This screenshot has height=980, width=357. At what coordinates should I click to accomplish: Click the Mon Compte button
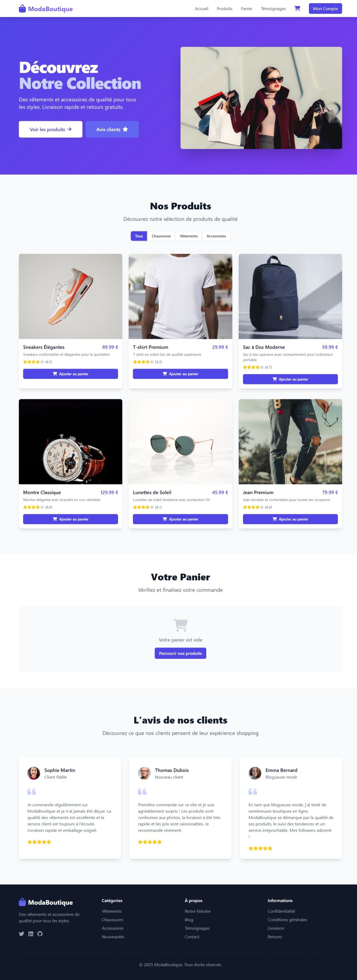click(325, 8)
